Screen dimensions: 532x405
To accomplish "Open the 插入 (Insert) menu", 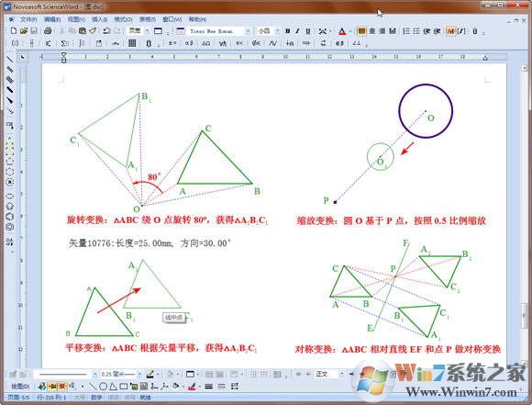I will click(99, 19).
